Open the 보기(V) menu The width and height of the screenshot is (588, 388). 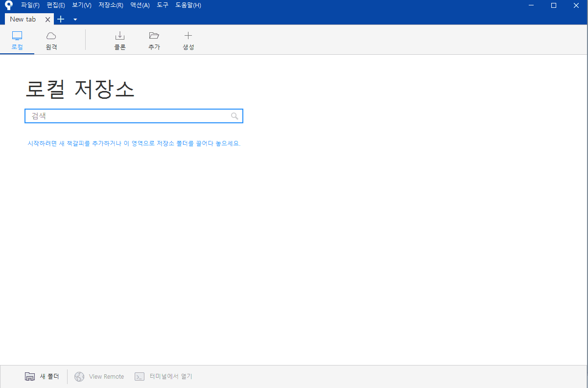tap(82, 5)
